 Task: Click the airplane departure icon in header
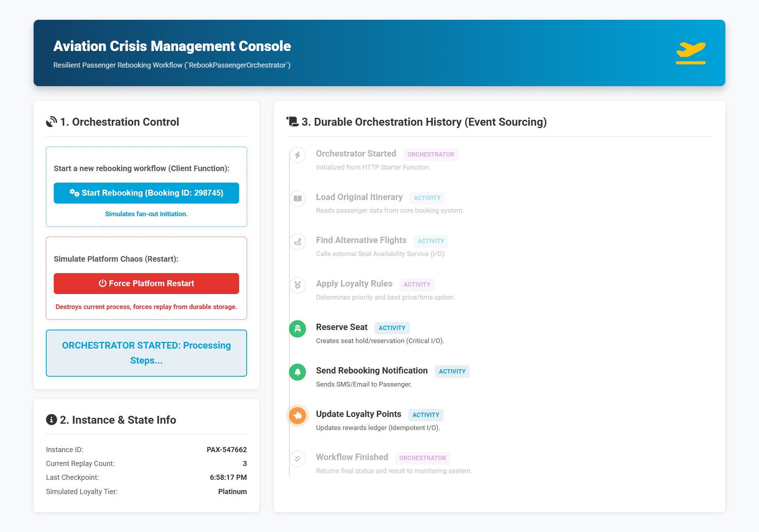coord(691,53)
